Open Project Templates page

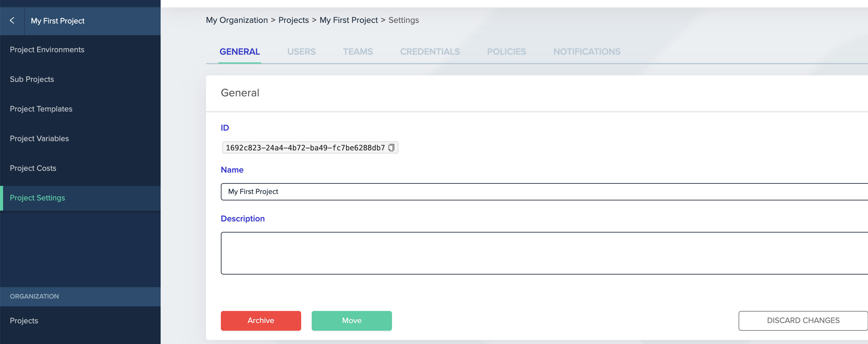41,109
